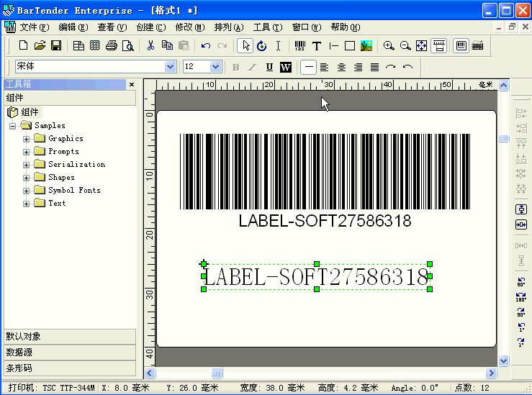Align text to the left
Viewport: 532px width, 395px height.
pos(325,67)
